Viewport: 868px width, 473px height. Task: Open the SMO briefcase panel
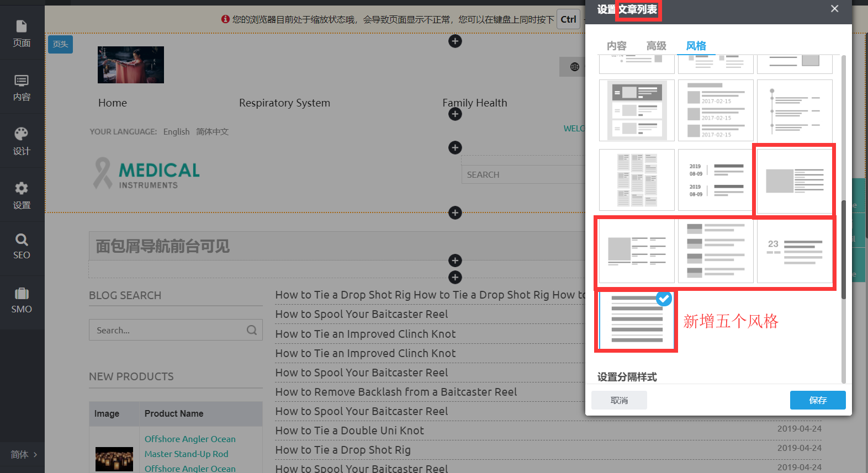22,300
